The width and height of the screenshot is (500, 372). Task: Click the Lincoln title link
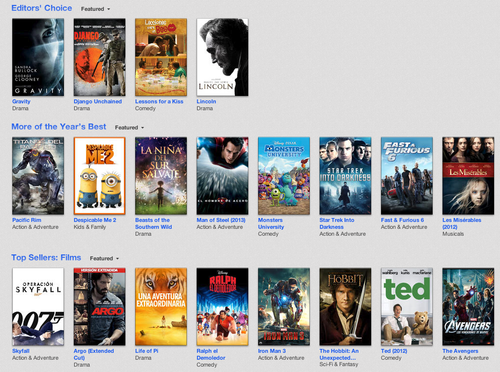pos(206,101)
